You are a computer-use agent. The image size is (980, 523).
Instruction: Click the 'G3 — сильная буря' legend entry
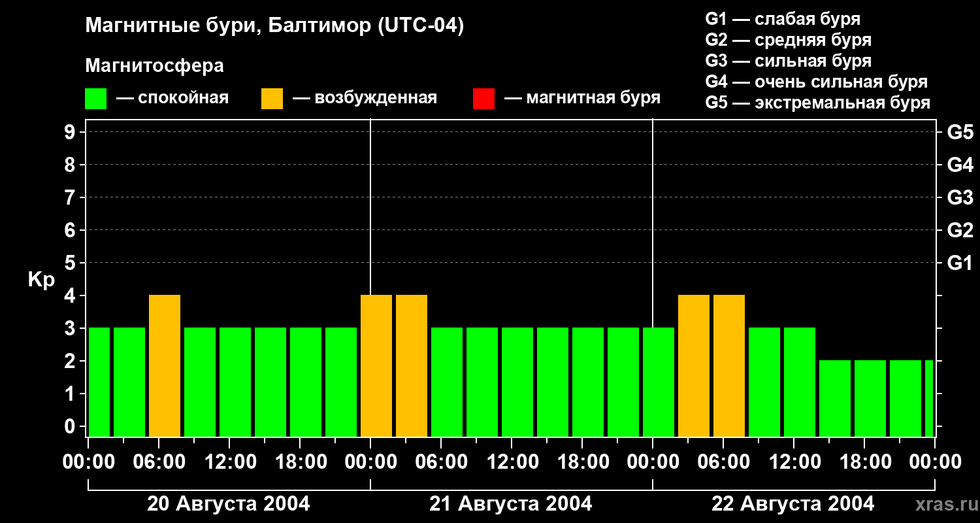788,61
